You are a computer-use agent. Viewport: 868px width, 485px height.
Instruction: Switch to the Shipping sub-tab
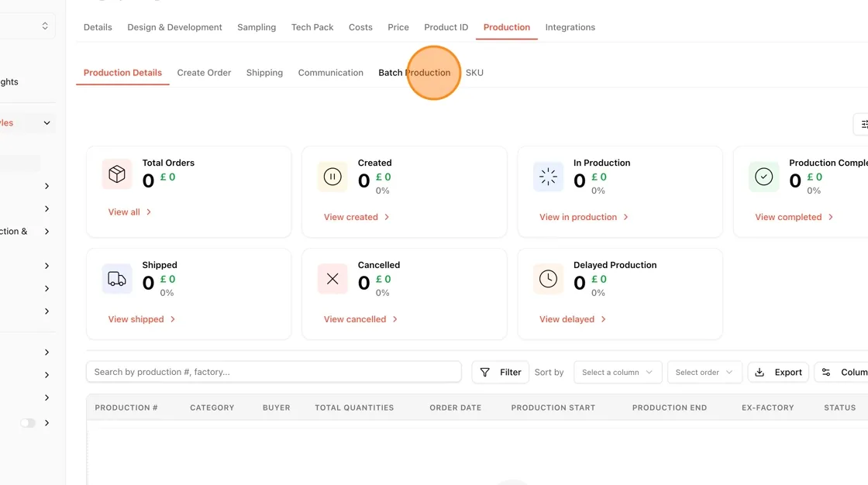click(264, 73)
